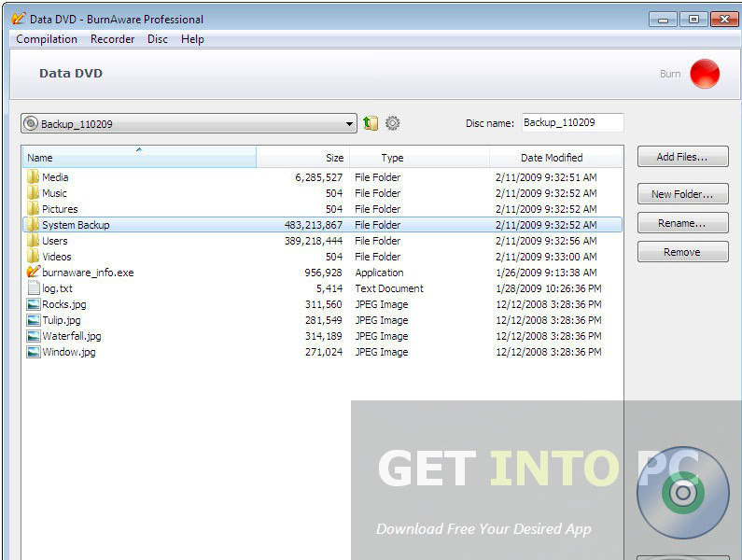Click the size value 389,218,444
The height and width of the screenshot is (560, 742).
[314, 241]
